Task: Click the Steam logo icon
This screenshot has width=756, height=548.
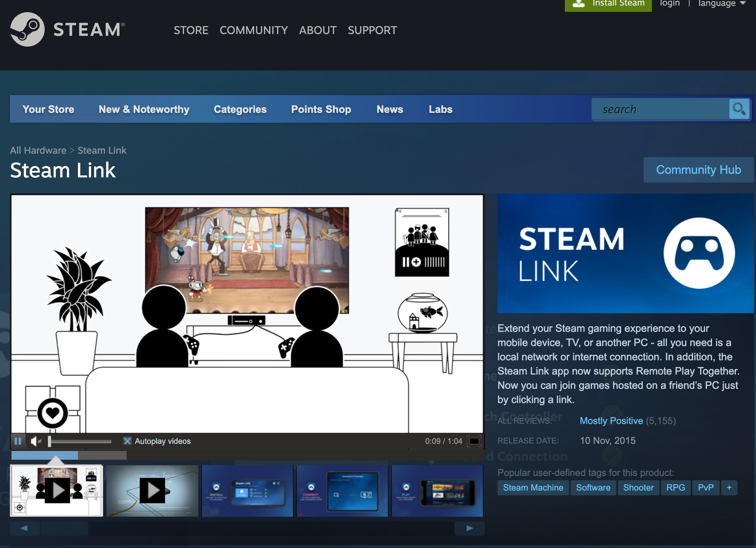Action: pyautogui.click(x=27, y=29)
